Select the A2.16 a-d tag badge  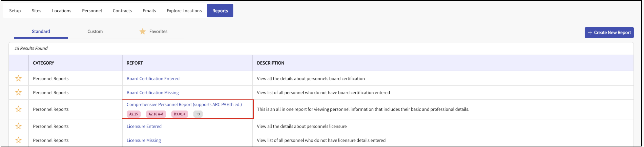(x=156, y=114)
